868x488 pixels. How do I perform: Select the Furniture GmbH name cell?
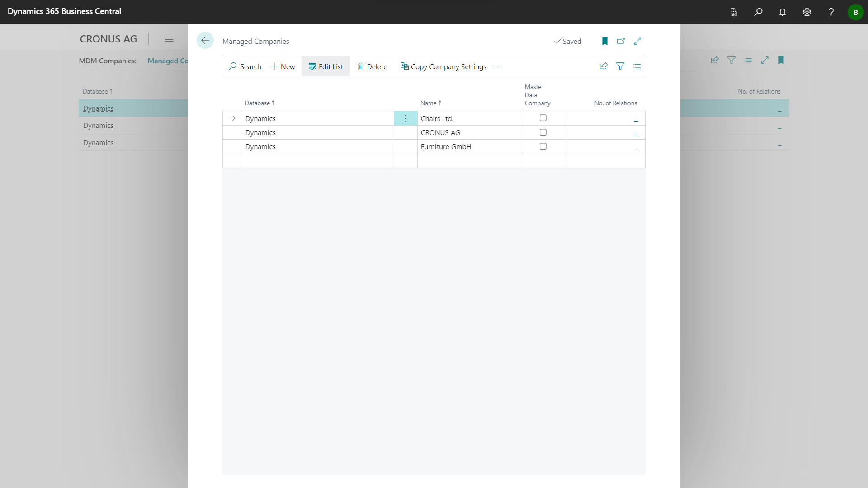[469, 146]
